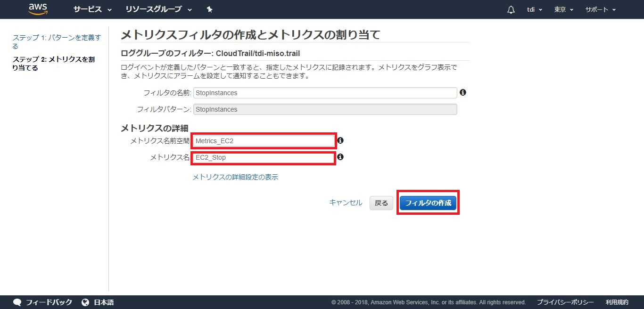Click info icon beside メトリクス名前空間 field
The height and width of the screenshot is (309, 644).
coord(340,140)
